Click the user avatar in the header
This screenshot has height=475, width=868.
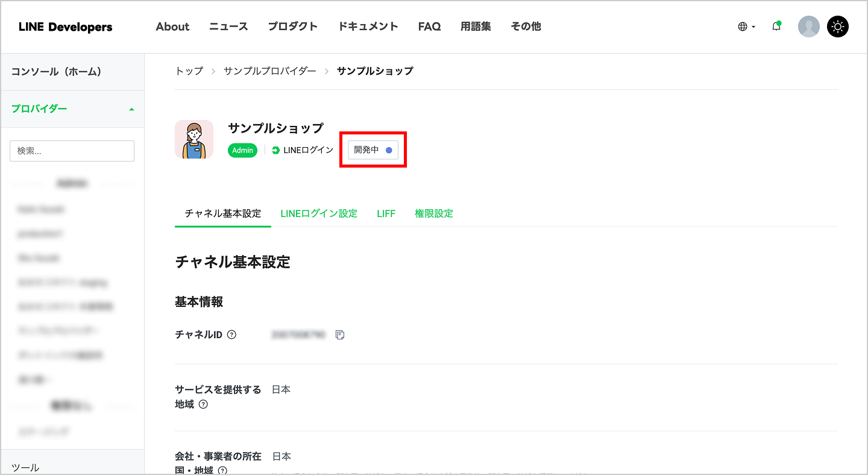(809, 26)
